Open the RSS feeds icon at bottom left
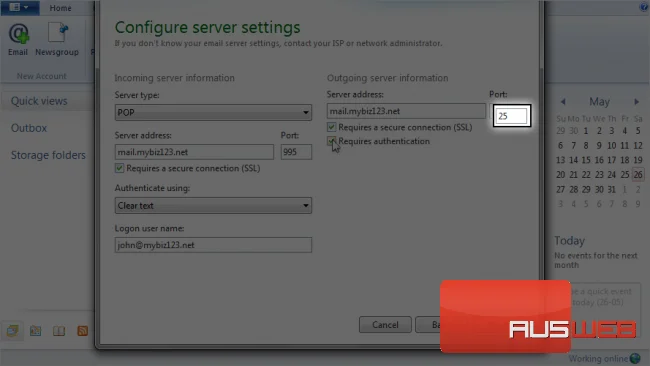The image size is (650, 366). click(82, 331)
